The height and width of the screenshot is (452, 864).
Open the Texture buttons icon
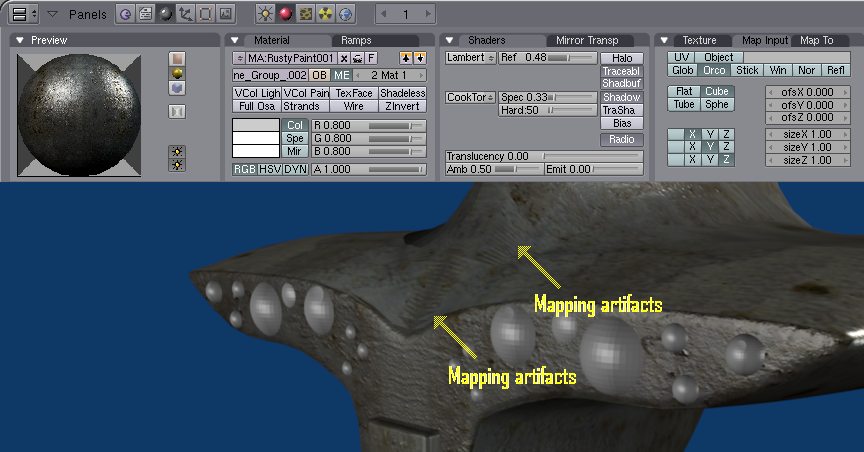click(x=305, y=14)
